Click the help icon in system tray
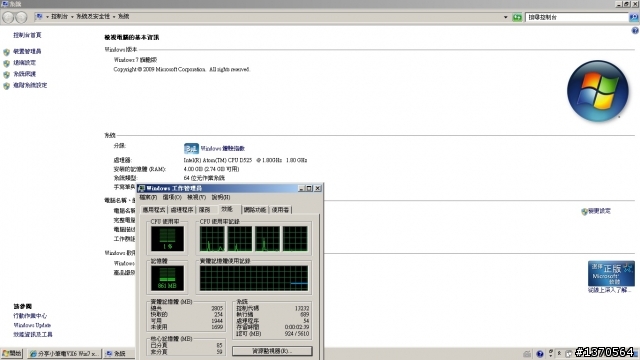The height and width of the screenshot is (360, 640). click(x=540, y=354)
